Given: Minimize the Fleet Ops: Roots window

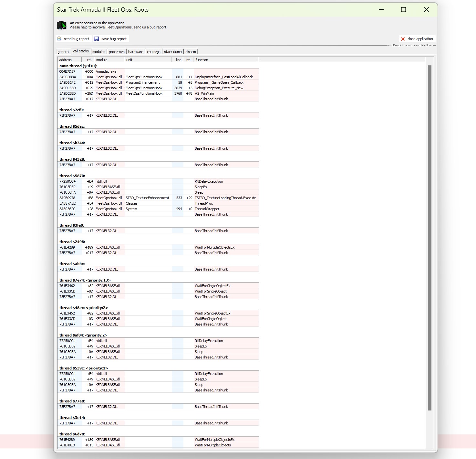Looking at the screenshot, I should pyautogui.click(x=381, y=10).
